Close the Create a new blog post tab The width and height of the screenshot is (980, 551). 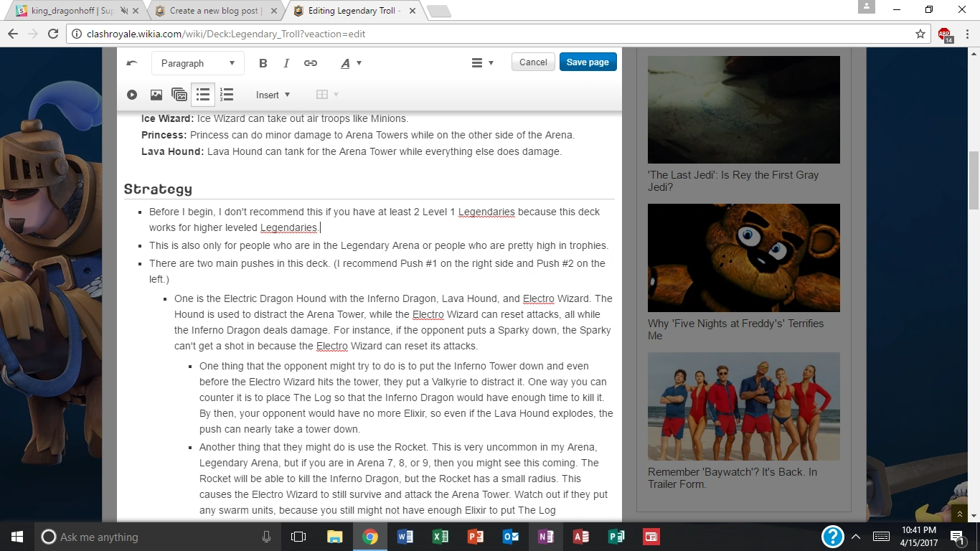(275, 11)
